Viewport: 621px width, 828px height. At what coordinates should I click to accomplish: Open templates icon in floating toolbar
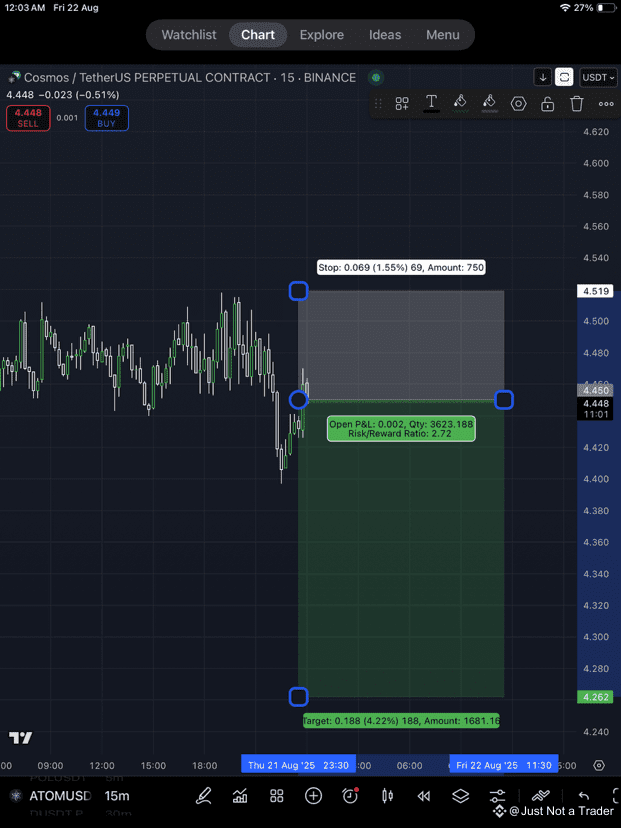[x=402, y=104]
